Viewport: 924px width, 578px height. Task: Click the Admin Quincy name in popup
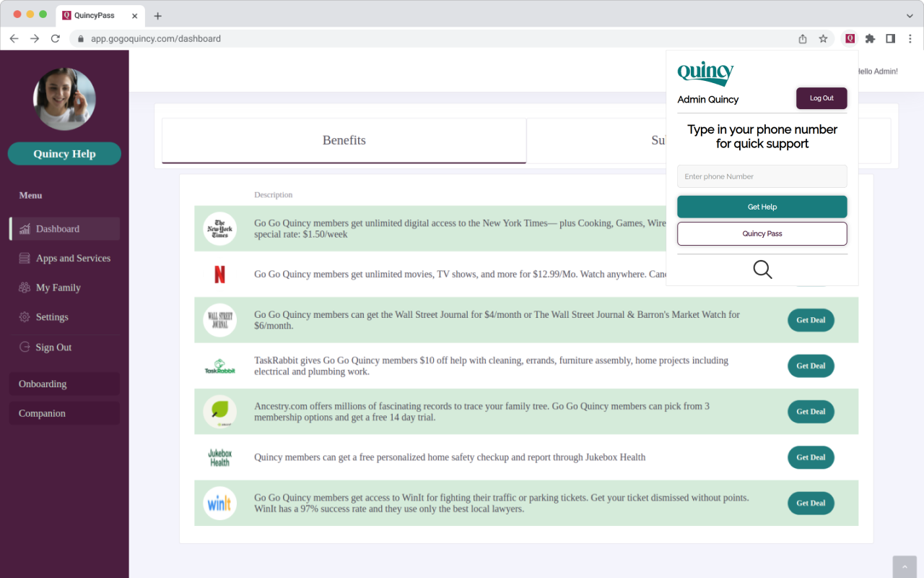708,100
